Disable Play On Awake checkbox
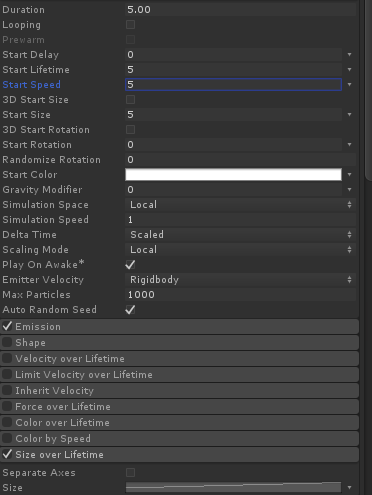The image size is (372, 495). click(130, 265)
